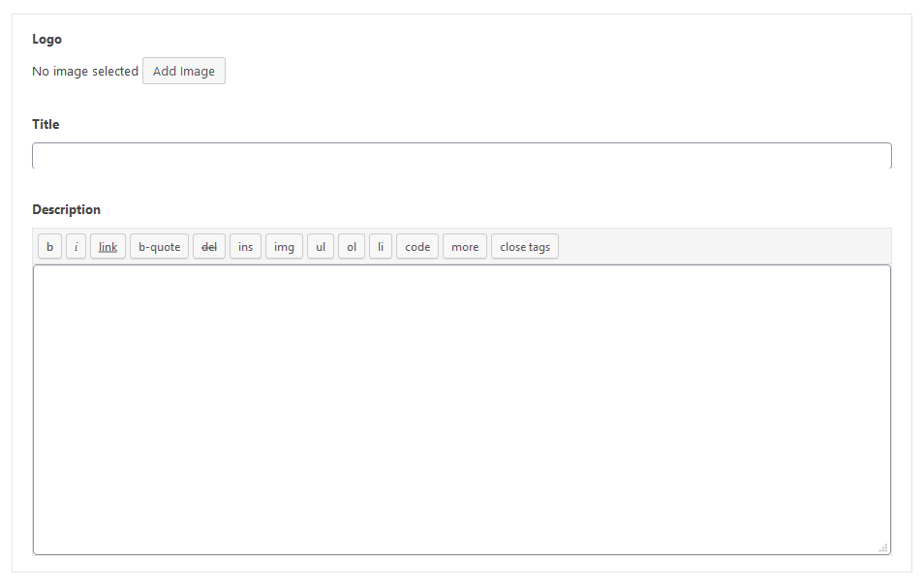The image size is (924, 587).
Task: Start an ordered list with ol
Action: (x=351, y=246)
